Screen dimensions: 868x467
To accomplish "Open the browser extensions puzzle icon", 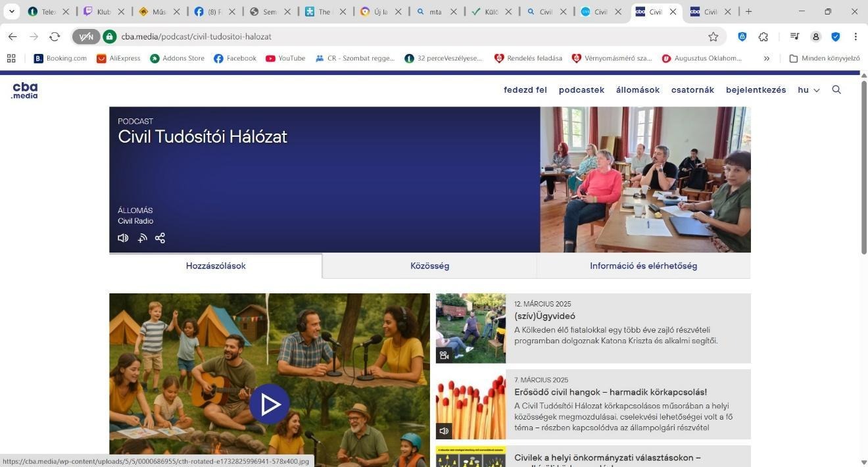I will [x=763, y=37].
